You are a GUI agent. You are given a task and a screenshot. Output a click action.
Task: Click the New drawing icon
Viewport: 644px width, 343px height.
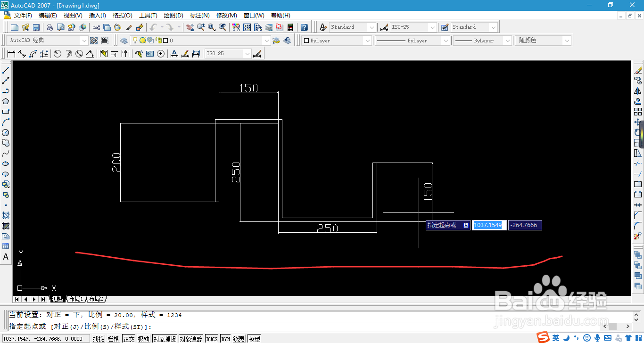point(15,27)
